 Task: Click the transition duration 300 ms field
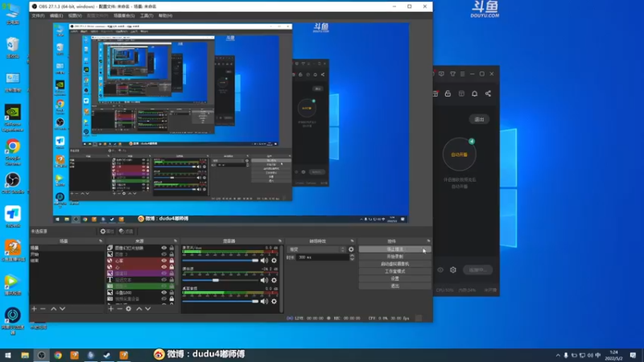click(x=323, y=257)
